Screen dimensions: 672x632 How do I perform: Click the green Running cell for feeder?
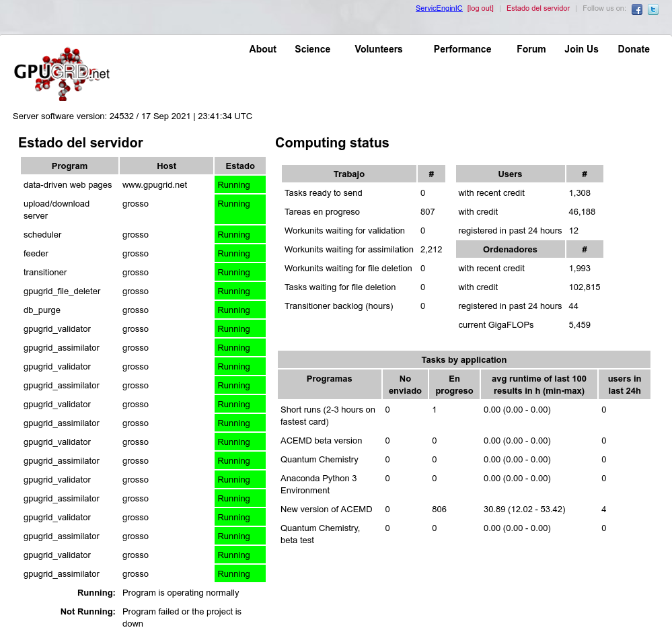coord(240,254)
